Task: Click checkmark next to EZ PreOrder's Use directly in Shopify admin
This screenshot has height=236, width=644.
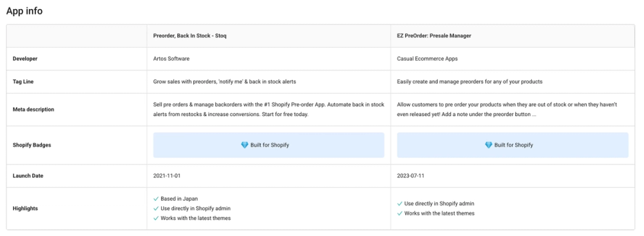Action: pos(400,204)
